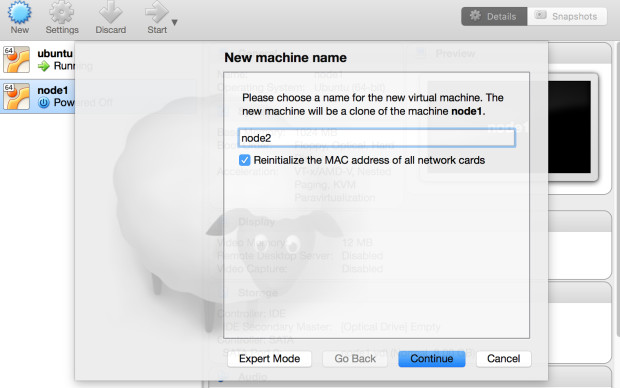Click the Start arrow icon
The height and width of the screenshot is (388, 620).
[x=156, y=13]
